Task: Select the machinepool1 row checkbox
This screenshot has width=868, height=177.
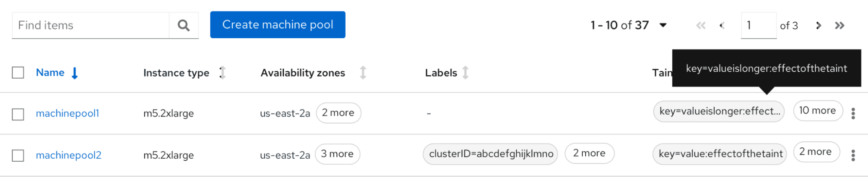Action: point(18,114)
